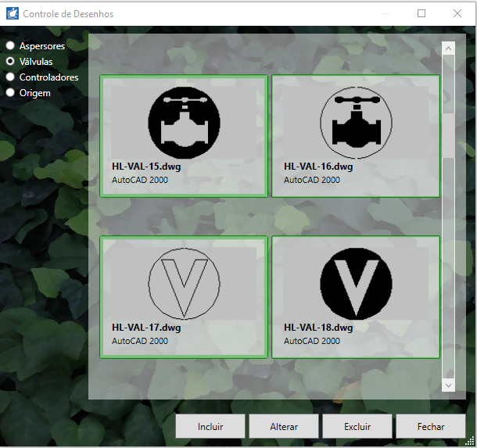Click the HL-VAL-18.dwg file name label
This screenshot has height=448, width=477.
[x=318, y=328]
